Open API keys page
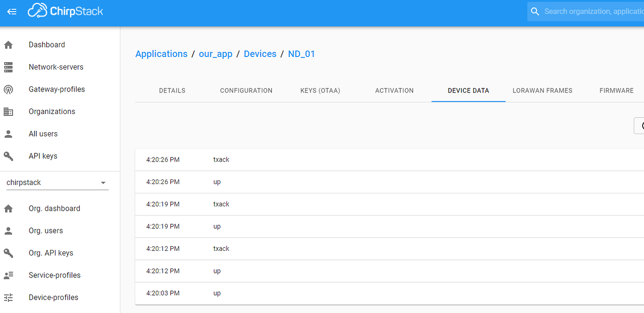 point(43,156)
